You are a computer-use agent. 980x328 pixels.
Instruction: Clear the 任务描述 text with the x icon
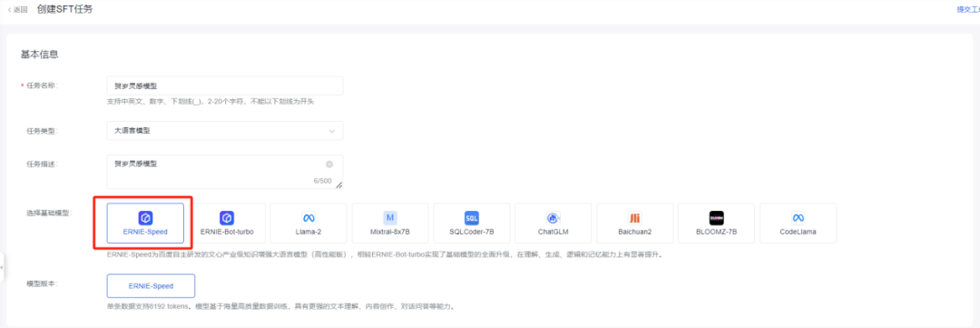pyautogui.click(x=329, y=164)
